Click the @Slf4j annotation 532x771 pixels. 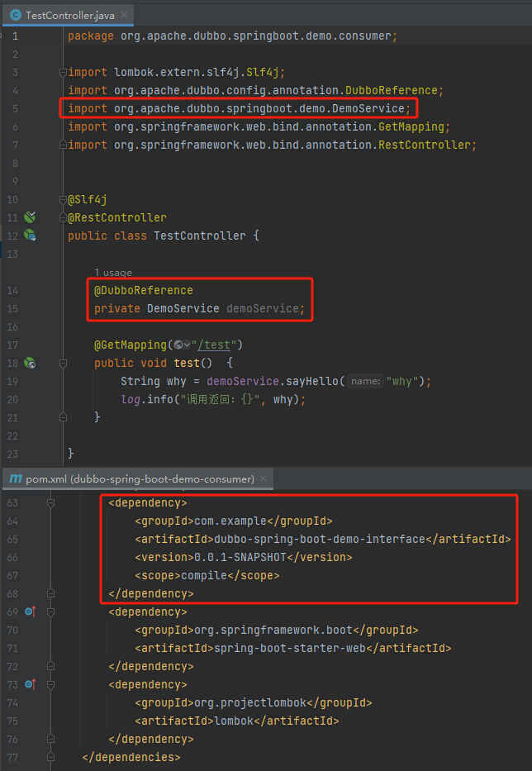(x=88, y=200)
